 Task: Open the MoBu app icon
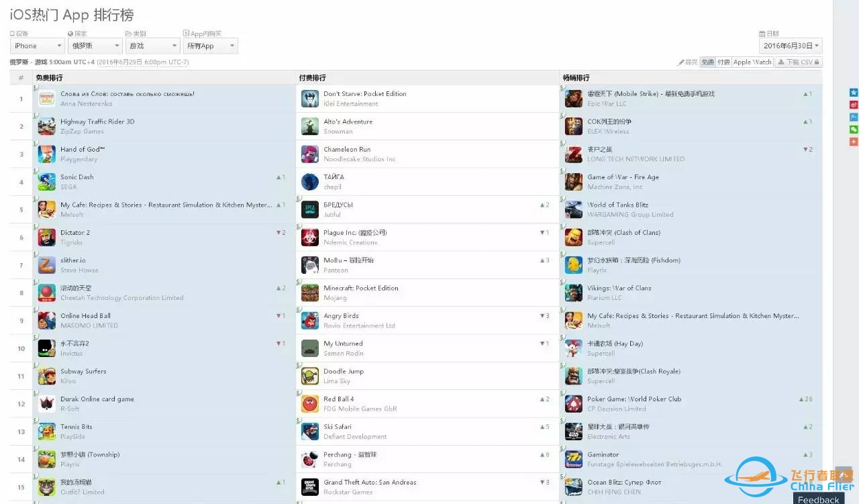(x=310, y=265)
